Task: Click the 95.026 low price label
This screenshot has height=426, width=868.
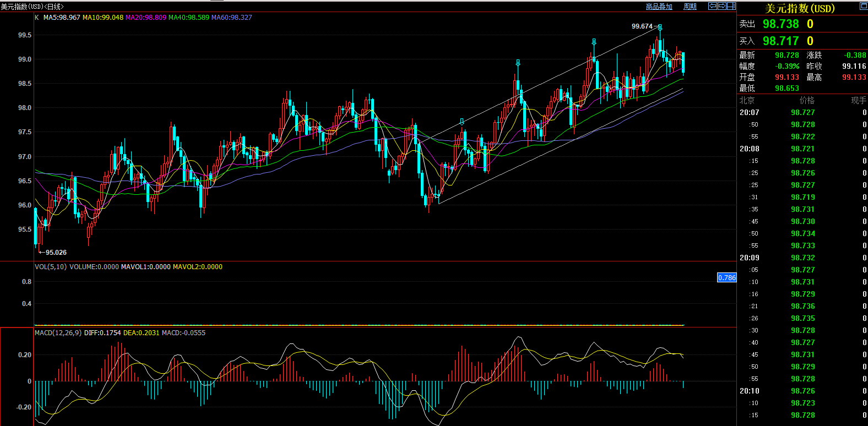Action: 56,253
